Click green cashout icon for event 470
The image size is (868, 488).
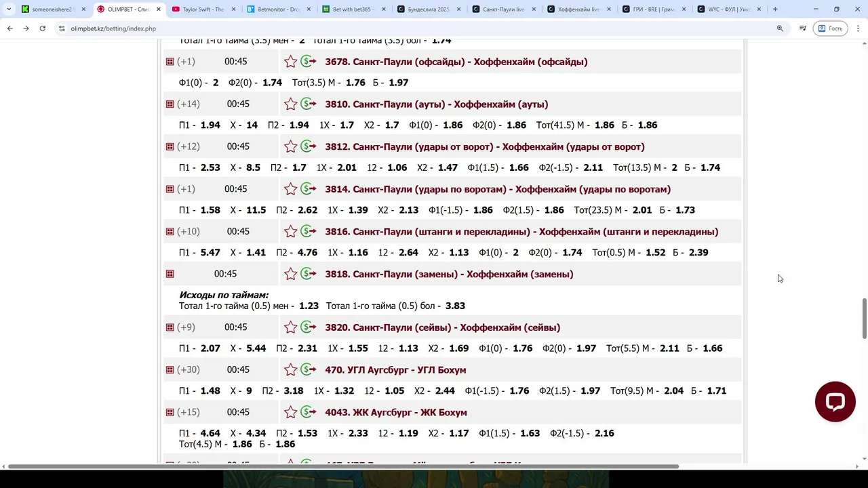[x=309, y=370]
